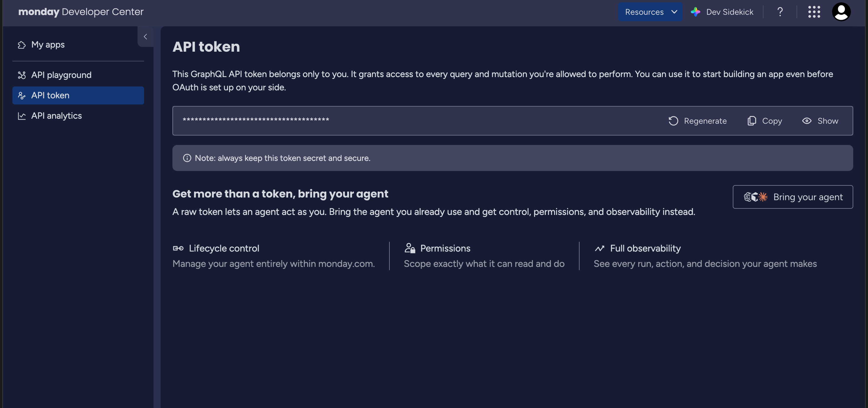This screenshot has height=408, width=868.
Task: Click the API analytics chart icon
Action: coord(22,116)
